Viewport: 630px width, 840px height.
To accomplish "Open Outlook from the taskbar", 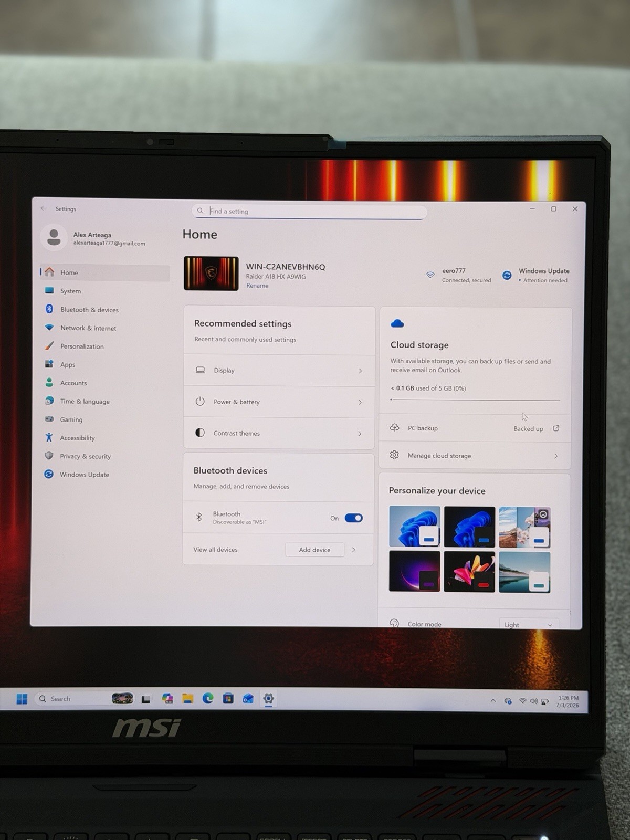I will [x=248, y=698].
